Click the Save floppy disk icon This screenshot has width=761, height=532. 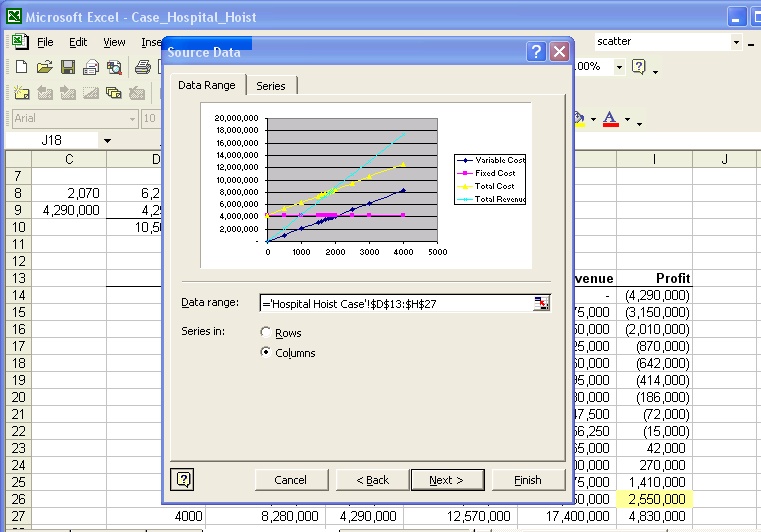pyautogui.click(x=68, y=67)
